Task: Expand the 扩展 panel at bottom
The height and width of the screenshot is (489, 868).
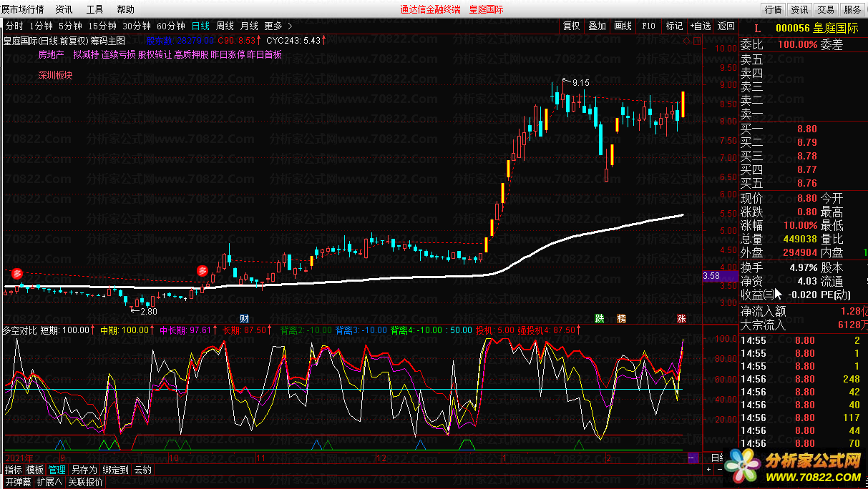Action: (49, 482)
